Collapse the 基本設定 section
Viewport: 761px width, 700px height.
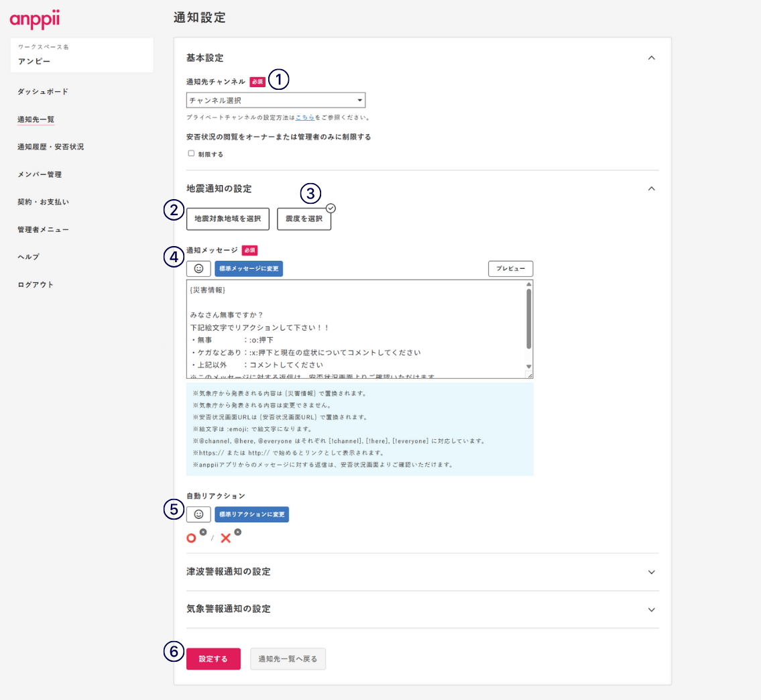pyautogui.click(x=651, y=58)
